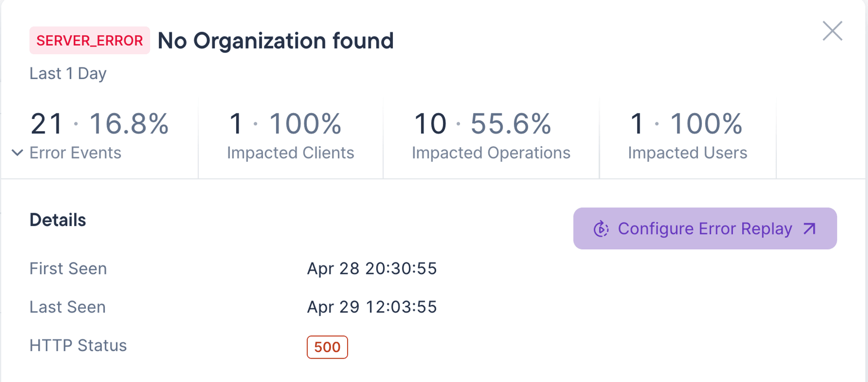
Task: Click the 55.6% impacted operations percentage
Action: click(511, 124)
